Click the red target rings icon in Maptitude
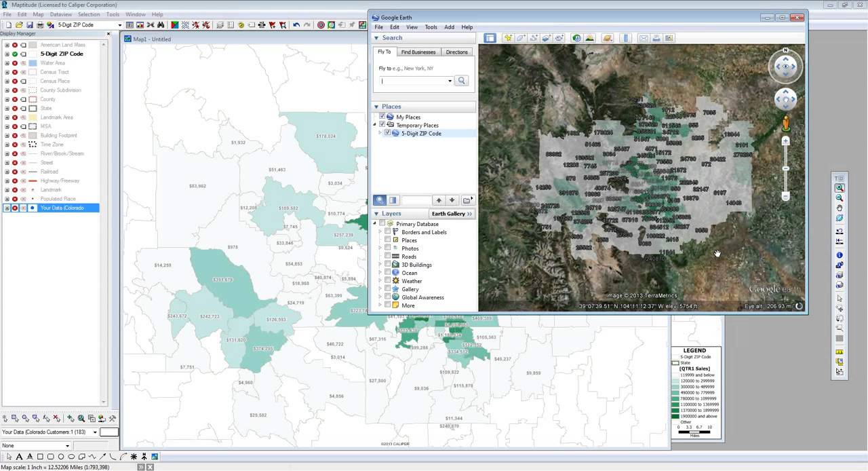The height and width of the screenshot is (471, 868). 320,25
